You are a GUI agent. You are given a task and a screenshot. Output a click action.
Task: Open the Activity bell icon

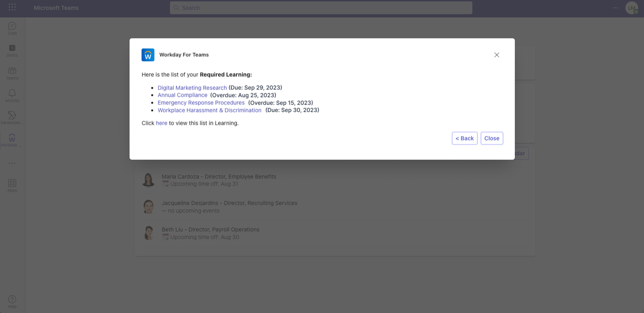[12, 94]
